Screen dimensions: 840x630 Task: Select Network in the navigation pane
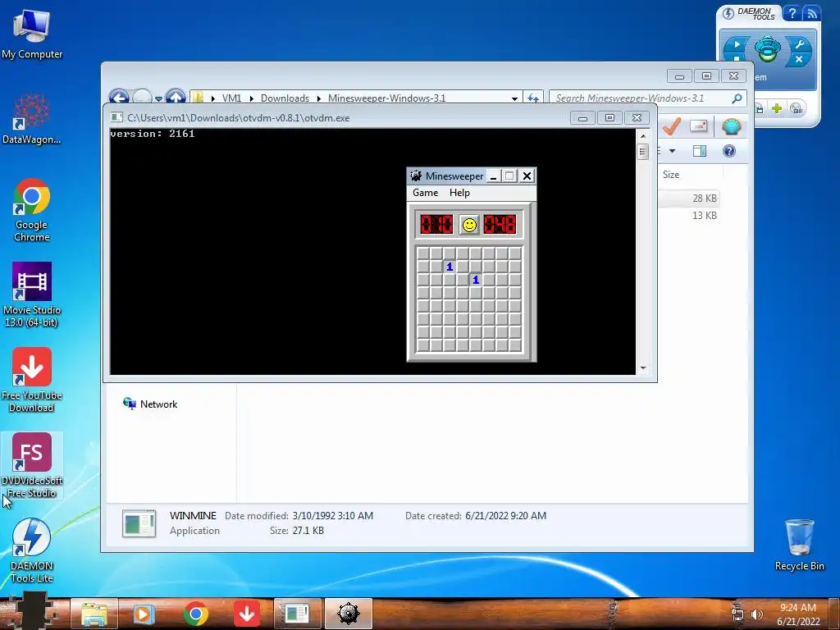click(x=158, y=404)
